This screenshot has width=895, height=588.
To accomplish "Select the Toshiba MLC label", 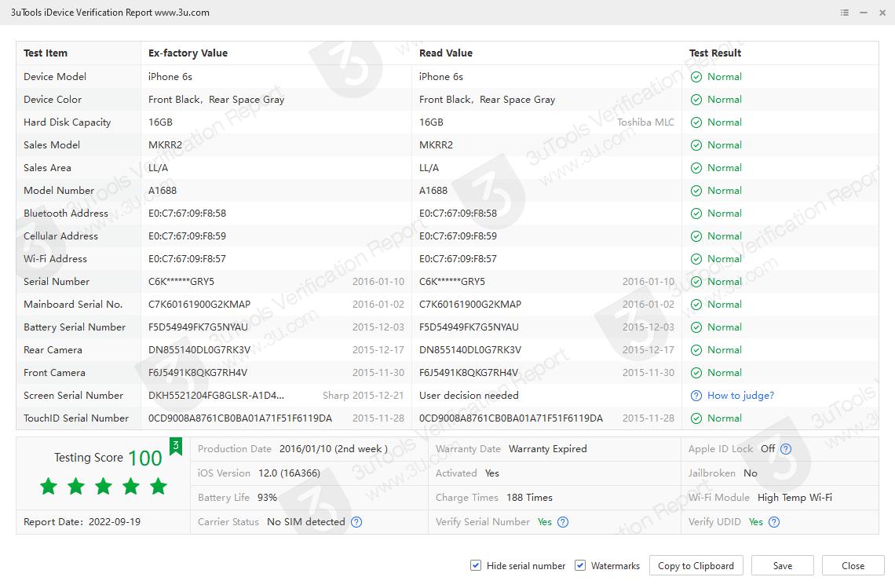I will (645, 122).
